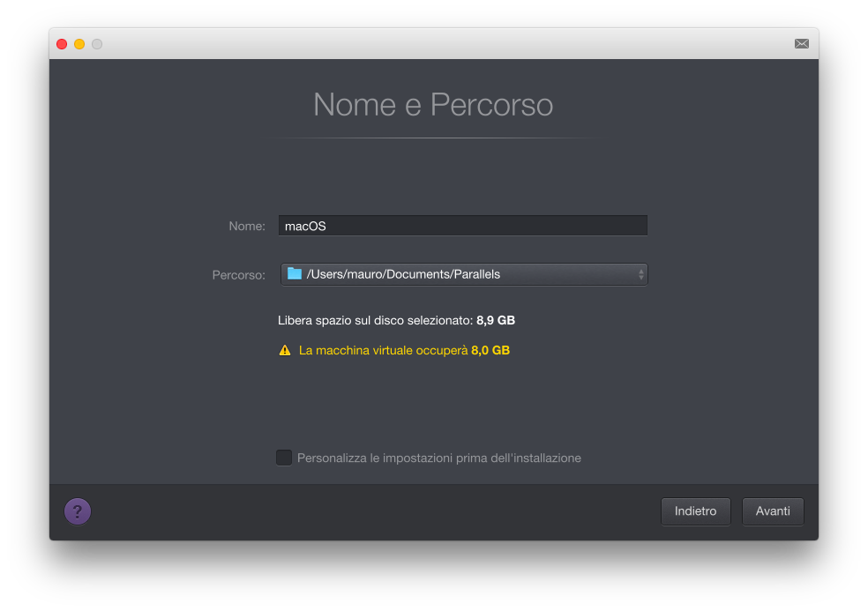Click the "Nome e Percorso" heading
Image resolution: width=868 pixels, height=611 pixels.
(x=433, y=105)
